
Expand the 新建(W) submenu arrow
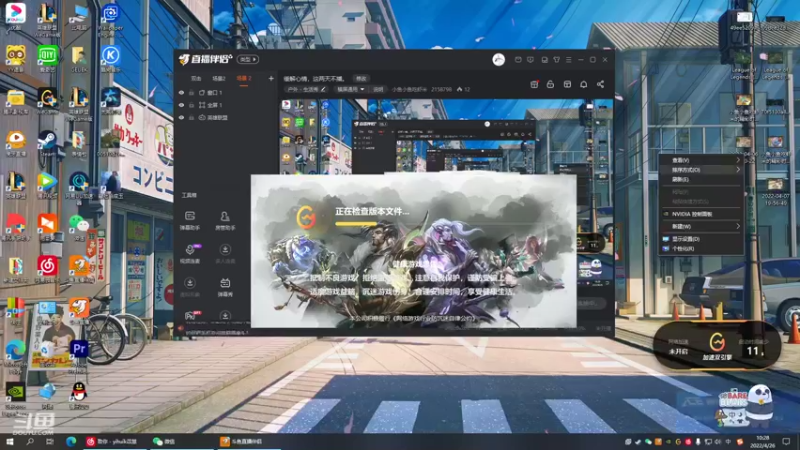pos(738,226)
